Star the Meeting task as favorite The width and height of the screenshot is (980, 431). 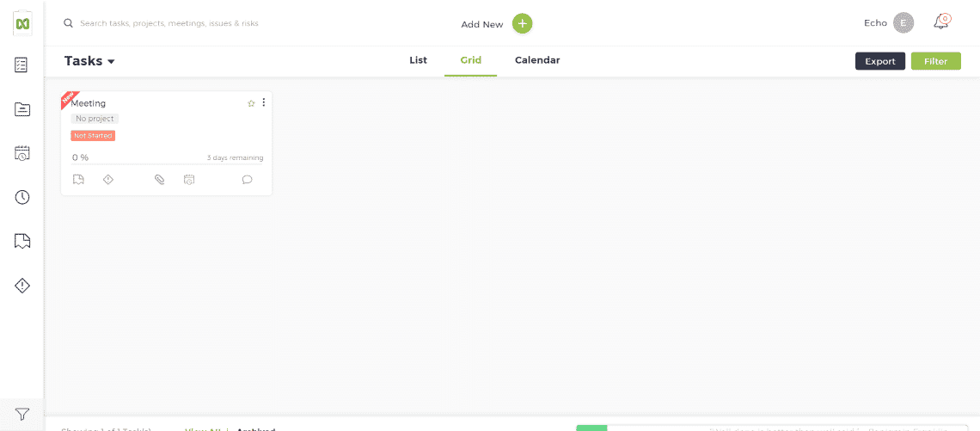251,103
